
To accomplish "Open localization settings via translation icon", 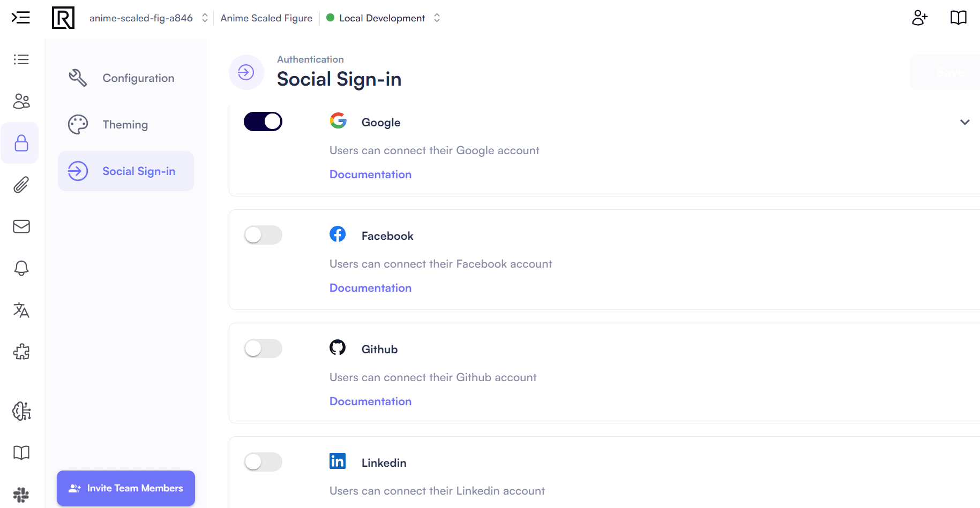I will 21,310.
